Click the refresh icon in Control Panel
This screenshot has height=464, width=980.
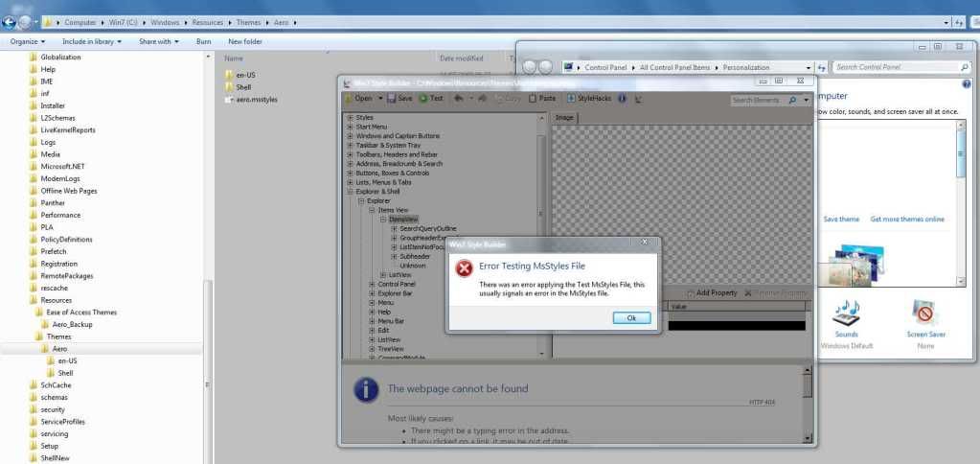coord(822,67)
